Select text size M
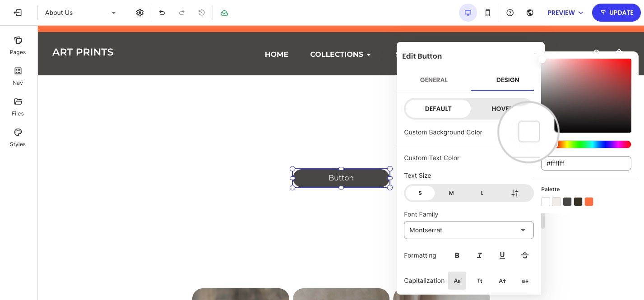The width and height of the screenshot is (644, 300). (x=451, y=193)
